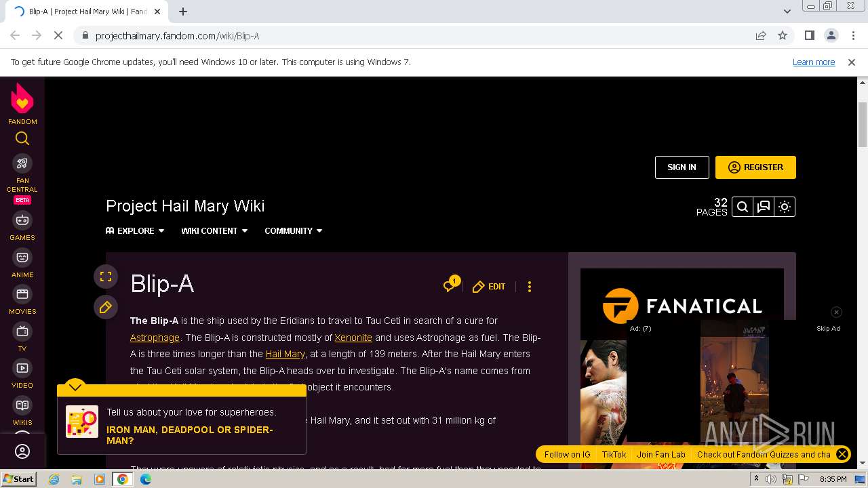868x488 pixels.
Task: Open Fan Central in sidebar
Action: tap(22, 179)
